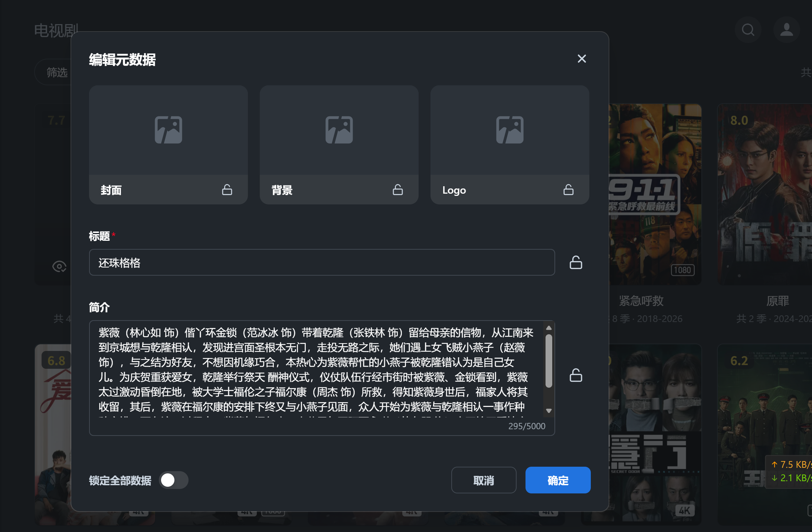Open the 6.8 rated poster at left
This screenshot has height=532, width=812.
[53, 434]
